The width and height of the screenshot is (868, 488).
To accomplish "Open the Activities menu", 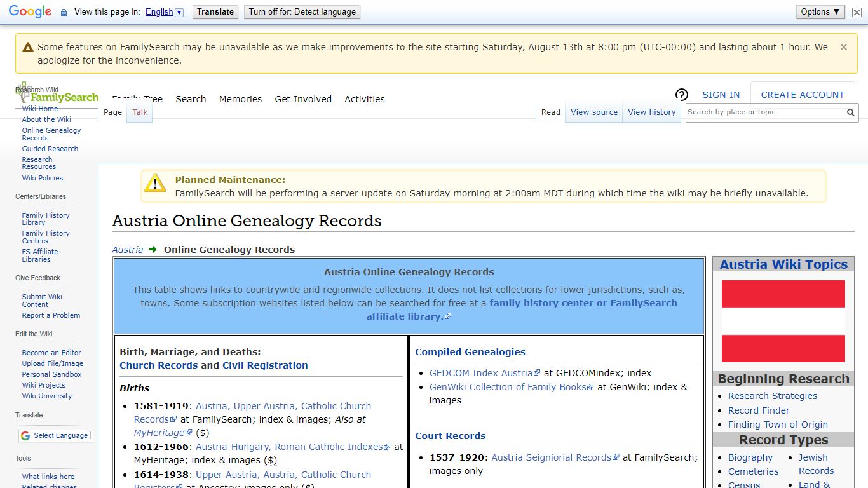I will click(365, 99).
